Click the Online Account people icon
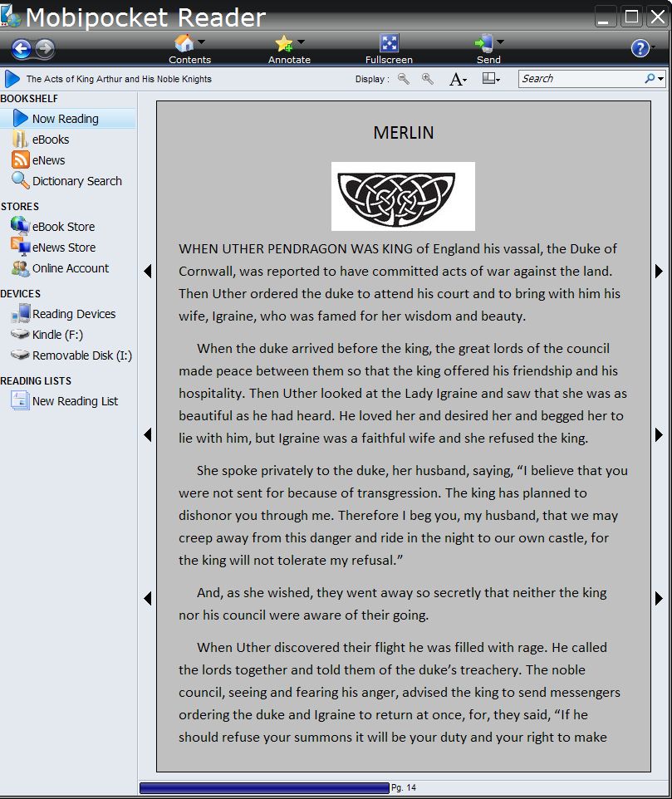Viewport: 672px width, 799px height. coord(21,268)
